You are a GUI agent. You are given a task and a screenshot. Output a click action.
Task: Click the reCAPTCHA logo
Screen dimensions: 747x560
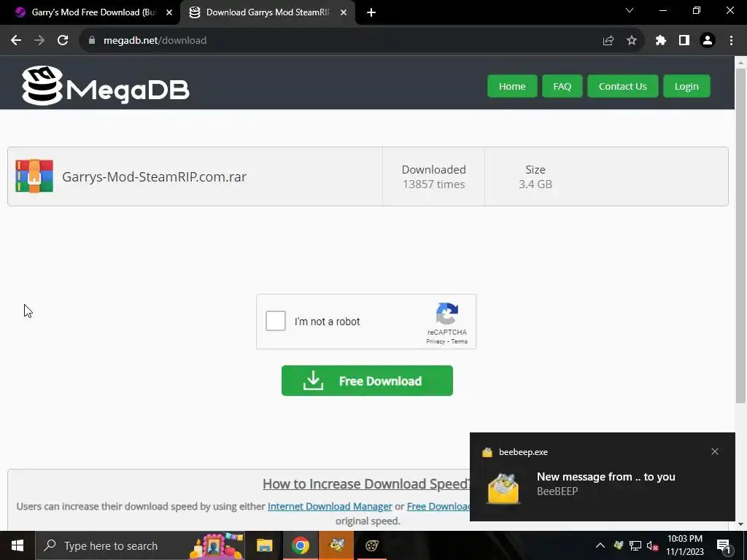point(447,314)
